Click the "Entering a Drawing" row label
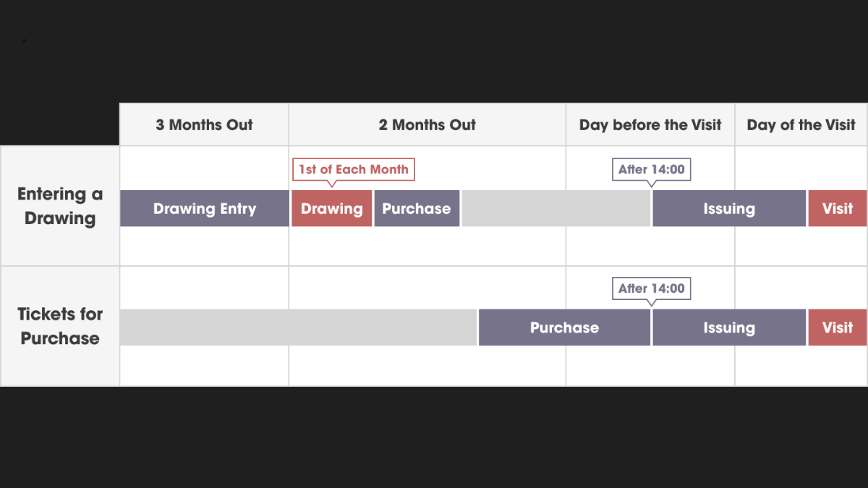 pos(60,206)
